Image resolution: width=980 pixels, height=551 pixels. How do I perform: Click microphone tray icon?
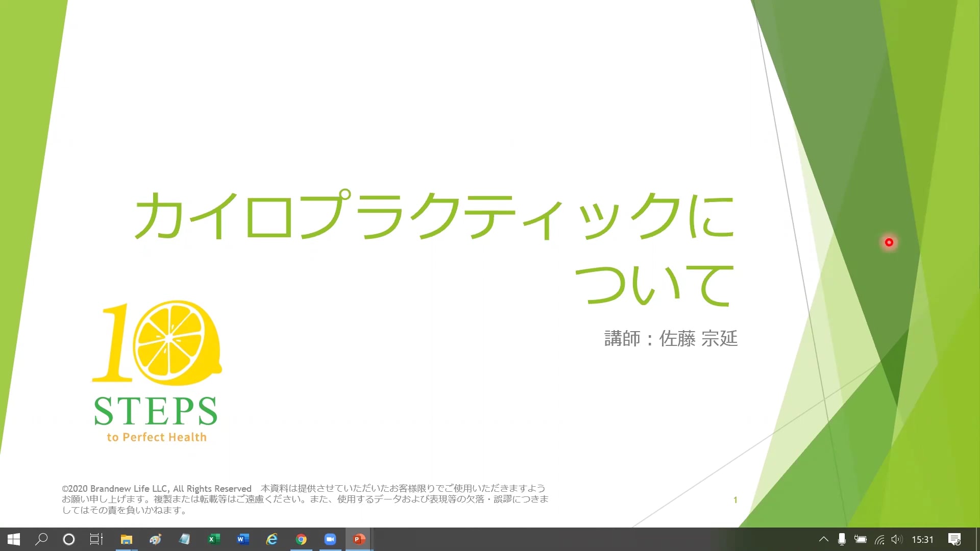tap(842, 539)
